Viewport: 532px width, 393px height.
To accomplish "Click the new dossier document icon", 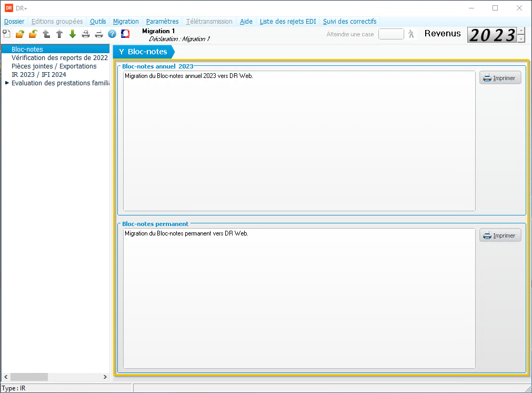I will tap(7, 34).
